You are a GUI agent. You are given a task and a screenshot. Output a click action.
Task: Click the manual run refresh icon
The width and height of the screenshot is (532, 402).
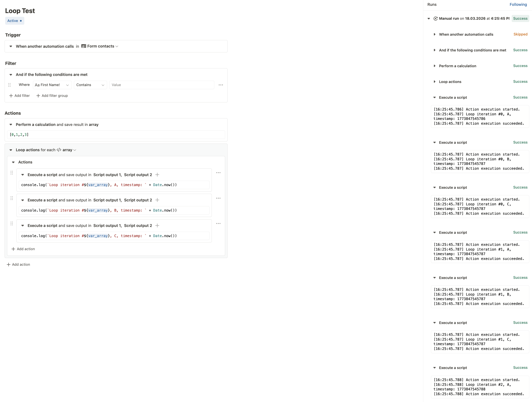pyautogui.click(x=435, y=18)
